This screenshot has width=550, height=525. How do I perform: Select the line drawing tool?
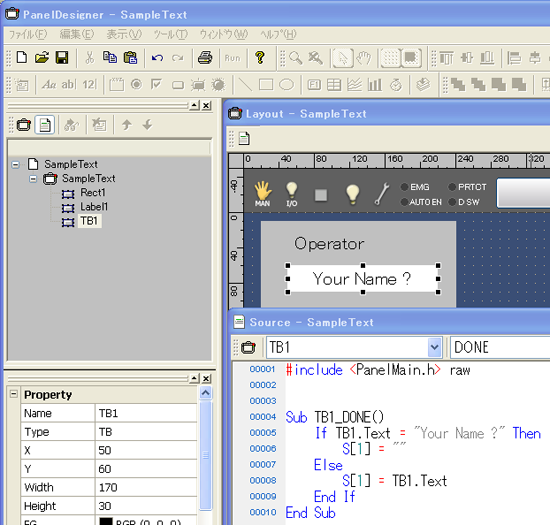point(245,85)
